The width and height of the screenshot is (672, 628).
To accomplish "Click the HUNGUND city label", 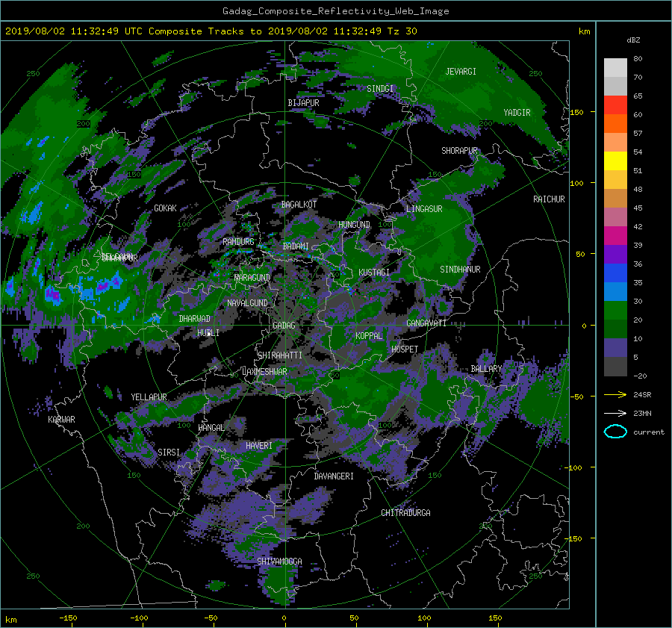I will (354, 225).
